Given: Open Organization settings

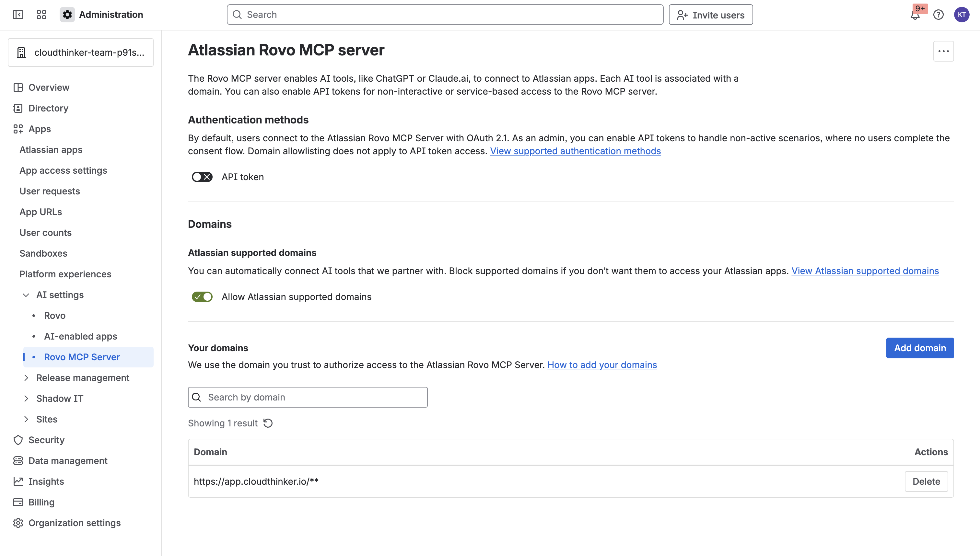Looking at the screenshot, I should [75, 523].
